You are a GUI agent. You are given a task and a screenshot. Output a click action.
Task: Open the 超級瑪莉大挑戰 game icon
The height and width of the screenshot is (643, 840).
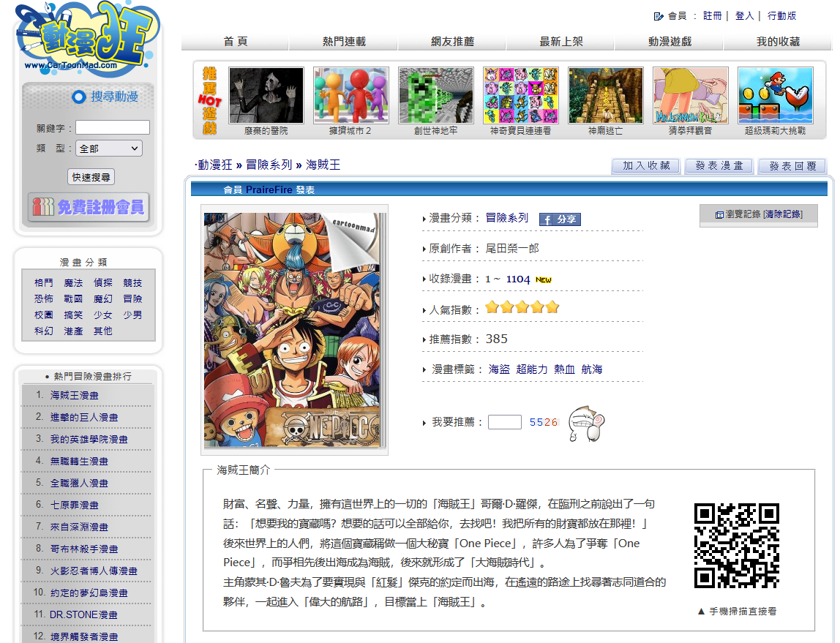click(x=775, y=96)
